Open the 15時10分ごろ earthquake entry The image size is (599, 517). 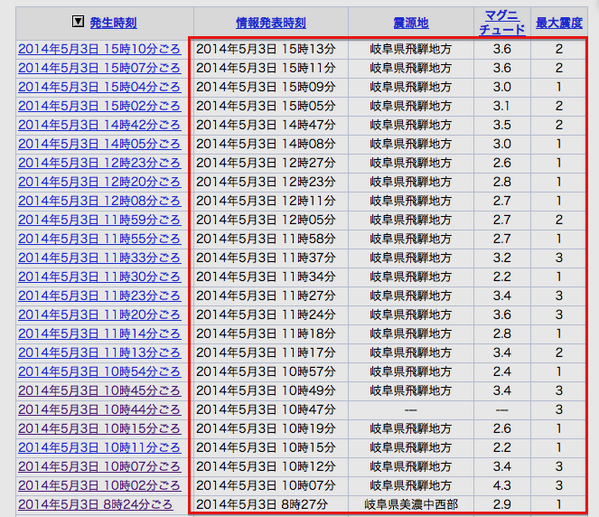tap(99, 49)
